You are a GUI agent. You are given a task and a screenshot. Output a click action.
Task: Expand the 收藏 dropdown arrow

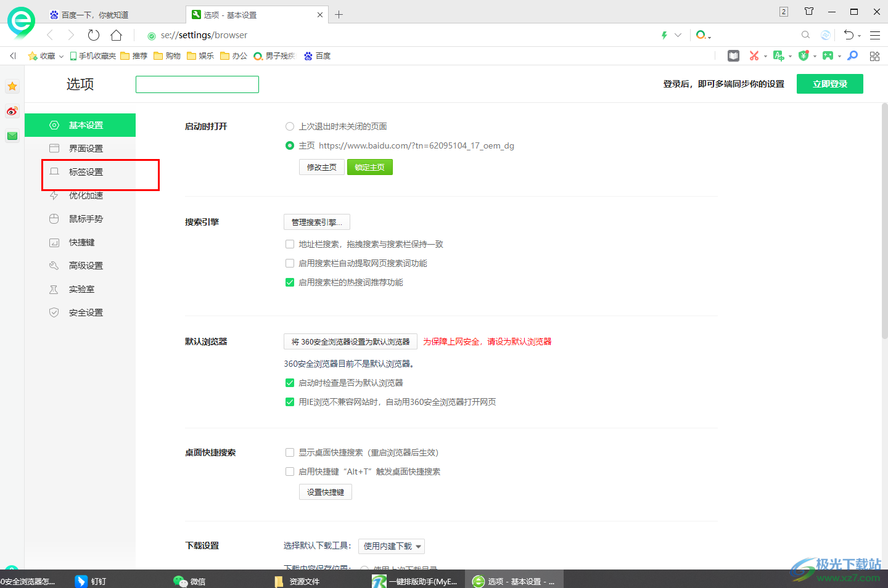pyautogui.click(x=61, y=57)
